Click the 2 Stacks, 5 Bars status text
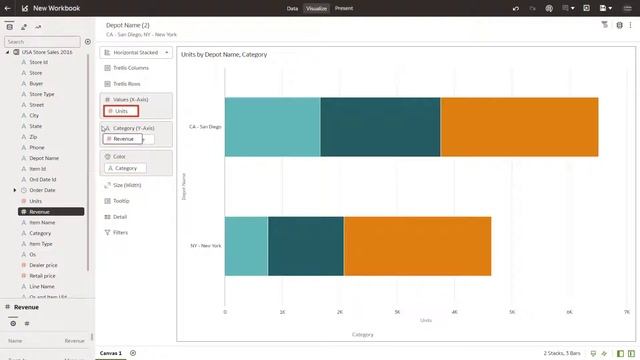The width and height of the screenshot is (640, 360). click(x=562, y=353)
